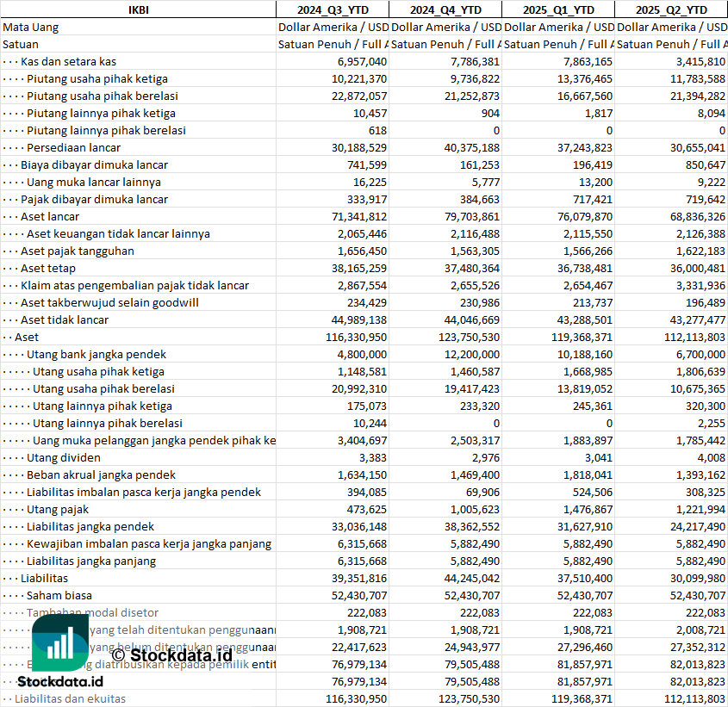Select Persediaan lancar label
728x707 pixels.
coord(73,147)
